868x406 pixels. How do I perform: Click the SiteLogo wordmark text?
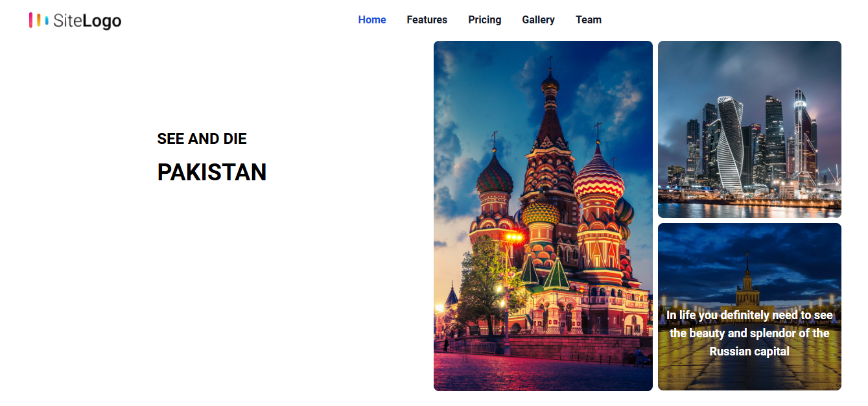tap(87, 21)
